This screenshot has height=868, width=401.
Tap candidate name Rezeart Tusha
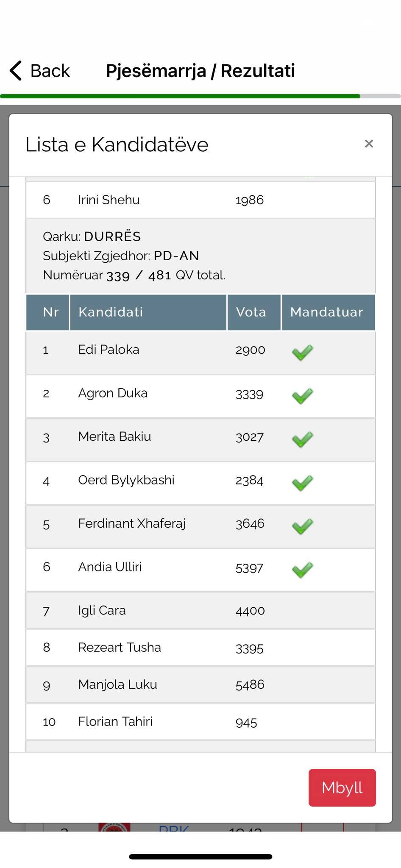120,648
